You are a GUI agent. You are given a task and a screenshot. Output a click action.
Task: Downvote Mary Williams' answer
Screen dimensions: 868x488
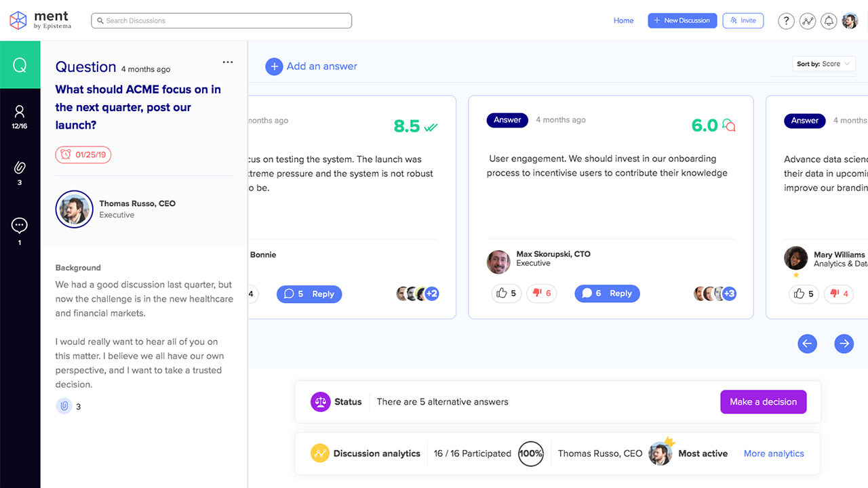click(839, 293)
